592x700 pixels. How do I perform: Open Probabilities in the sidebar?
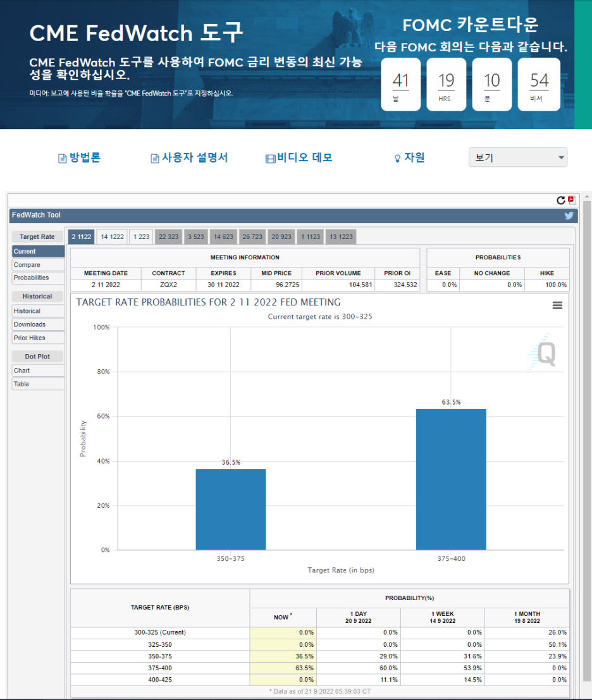coord(39,278)
